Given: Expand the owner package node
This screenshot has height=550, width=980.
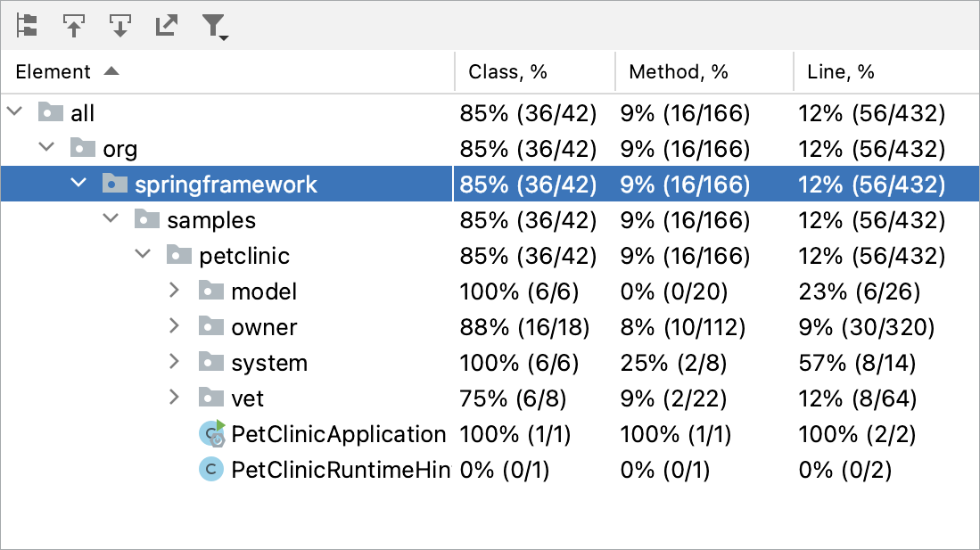Looking at the screenshot, I should coord(175,325).
